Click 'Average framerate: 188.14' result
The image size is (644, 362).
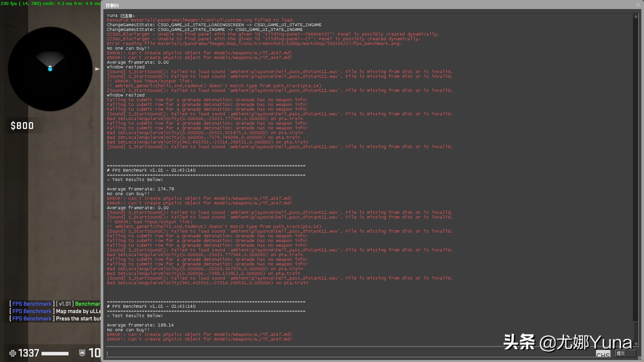[140, 325]
